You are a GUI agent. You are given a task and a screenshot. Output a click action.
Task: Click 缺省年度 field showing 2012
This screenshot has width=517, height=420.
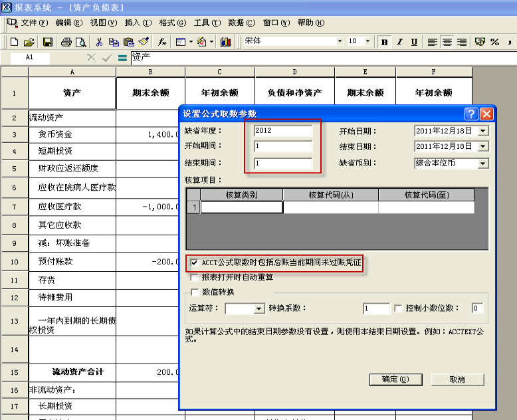pos(283,130)
